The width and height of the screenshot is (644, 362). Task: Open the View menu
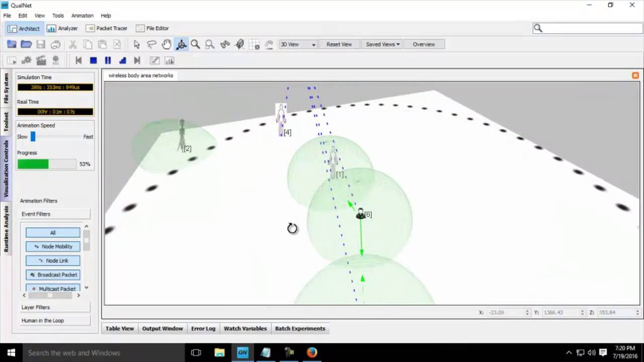pos(40,16)
